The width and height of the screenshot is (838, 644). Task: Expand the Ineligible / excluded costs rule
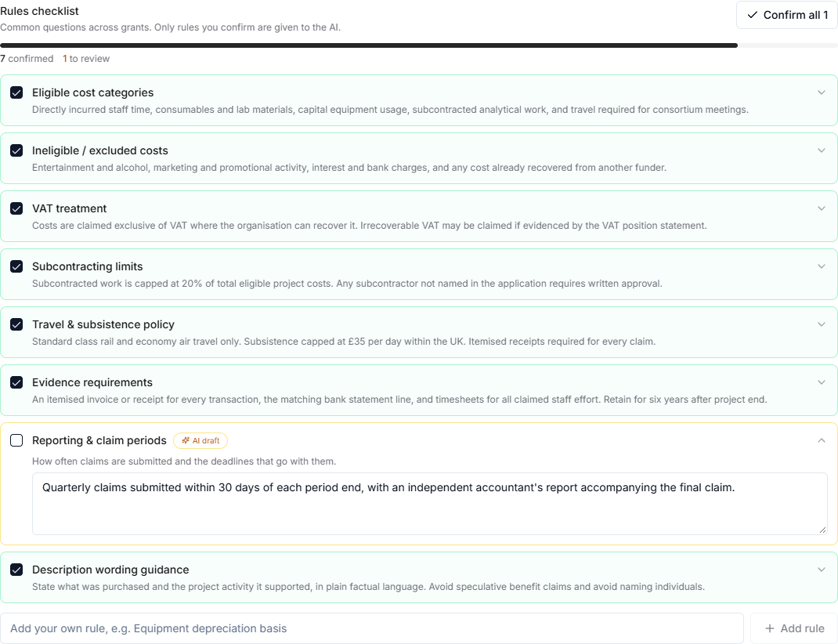point(822,150)
